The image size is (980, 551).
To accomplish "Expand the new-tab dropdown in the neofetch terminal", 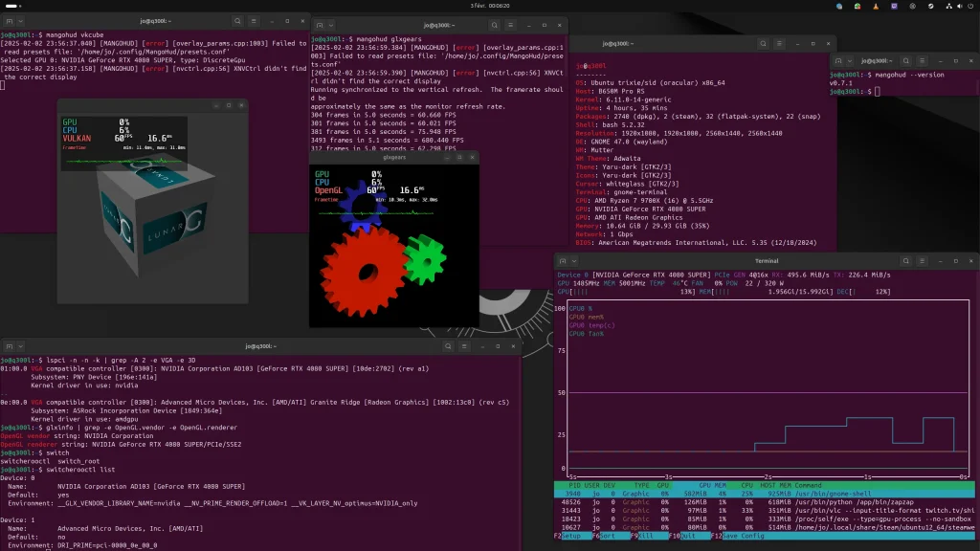I will pyautogui.click(x=592, y=44).
